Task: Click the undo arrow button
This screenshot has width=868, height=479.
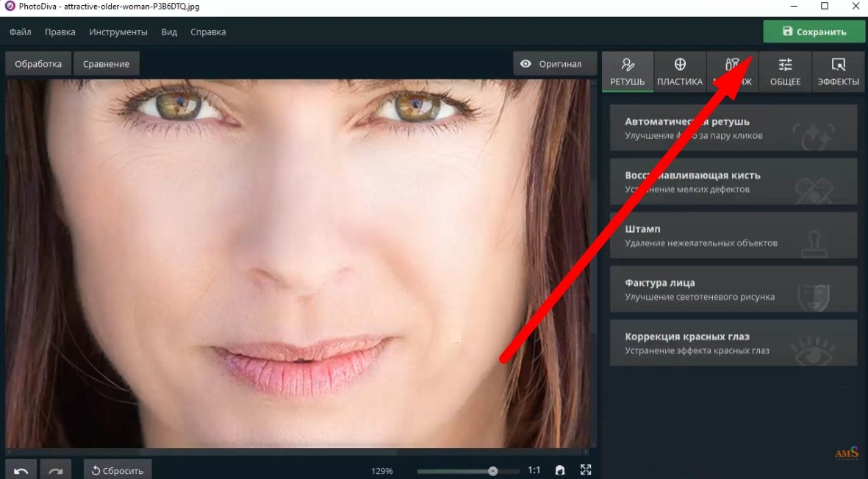Action: (21, 471)
